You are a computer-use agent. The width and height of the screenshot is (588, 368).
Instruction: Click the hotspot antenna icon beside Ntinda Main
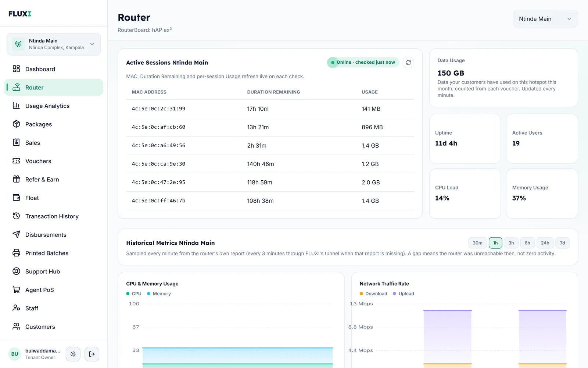pyautogui.click(x=18, y=44)
